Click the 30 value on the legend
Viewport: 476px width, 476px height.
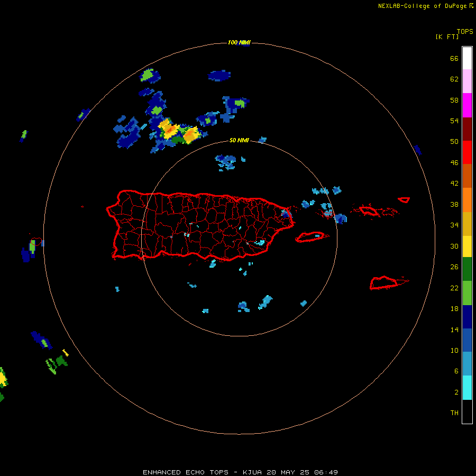click(x=454, y=246)
